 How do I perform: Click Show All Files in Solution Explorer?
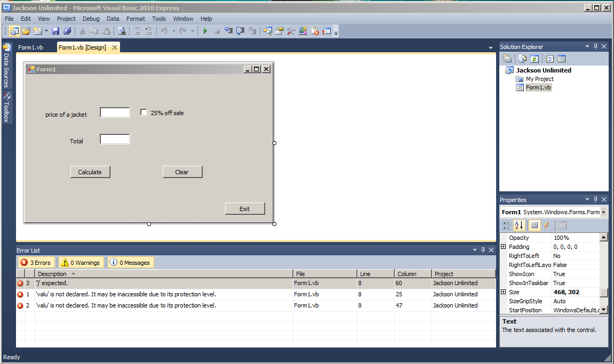[523, 59]
